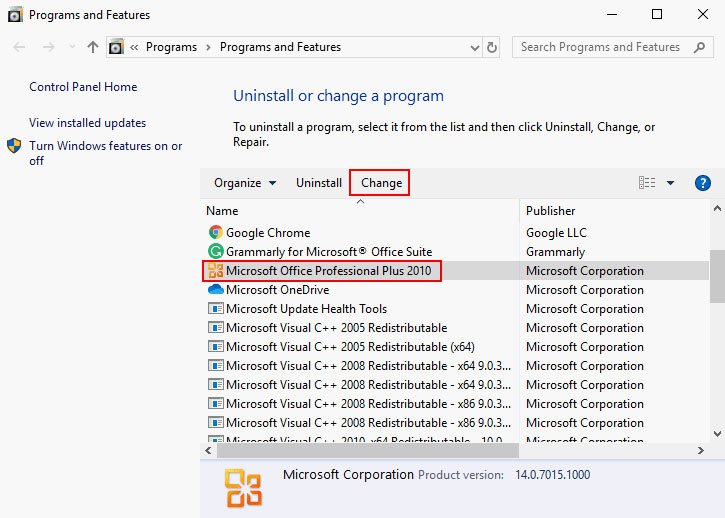Click the Control Panel icon in address bar
Viewport: 725px width, 518px height.
(116, 47)
